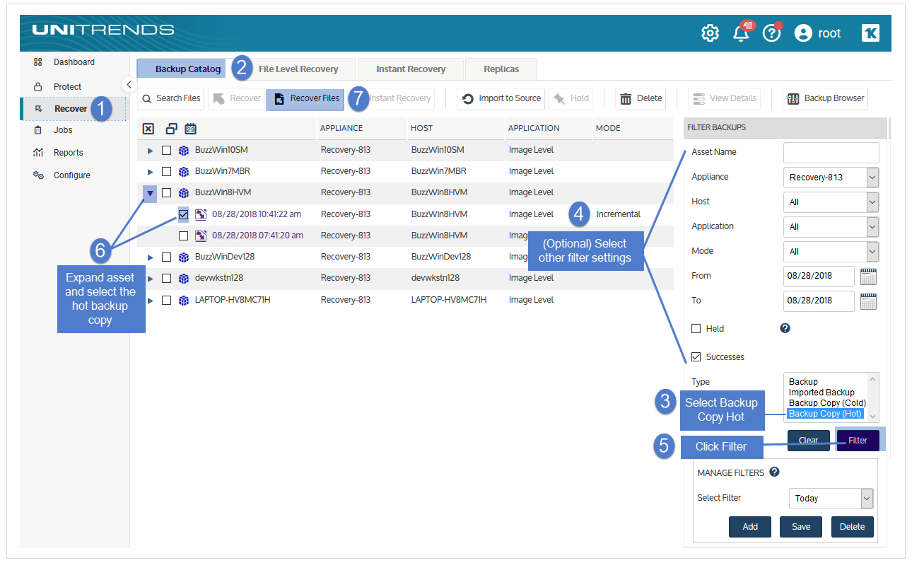The image size is (924, 575).
Task: Click the BuzzWin10SM asset icon
Action: point(184,150)
